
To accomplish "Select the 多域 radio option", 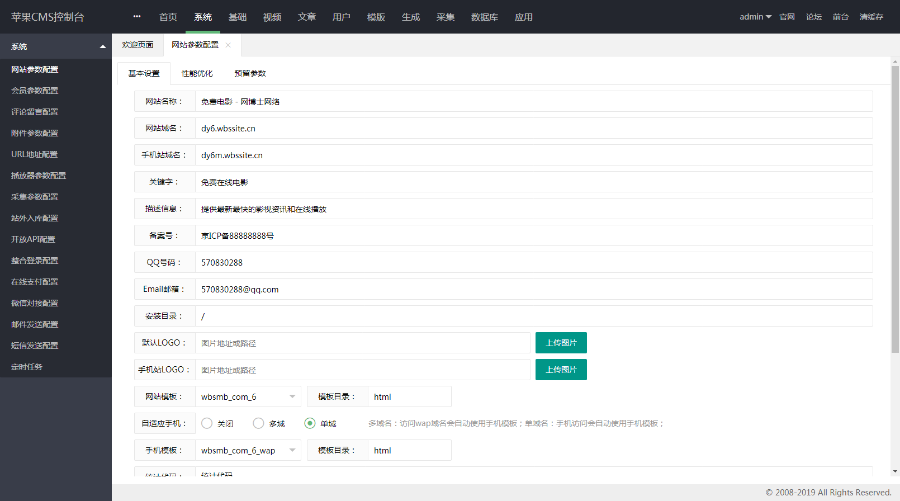I will coord(259,423).
